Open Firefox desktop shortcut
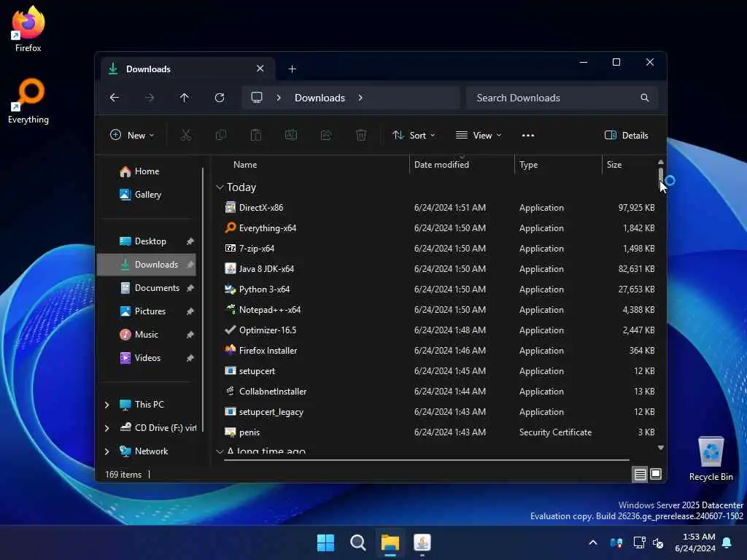747x560 pixels. [x=28, y=28]
